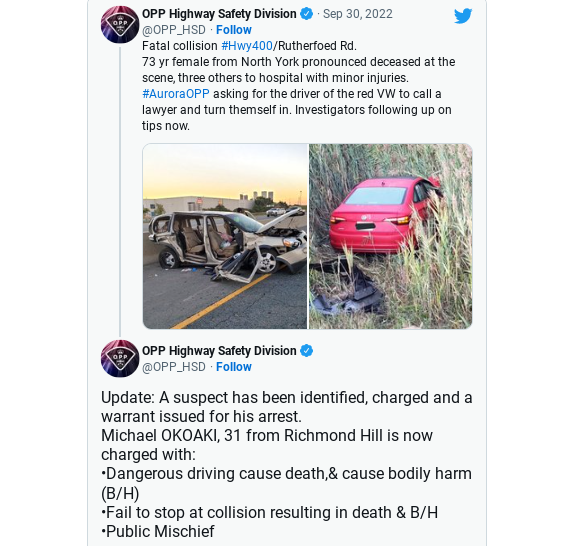The width and height of the screenshot is (588, 546).
Task: Click the first tweet's @OPP_HSD handle
Action: (174, 30)
